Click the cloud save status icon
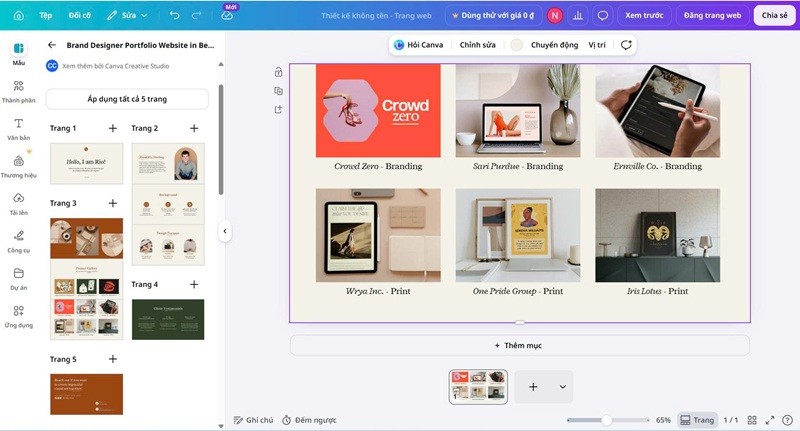 click(227, 15)
